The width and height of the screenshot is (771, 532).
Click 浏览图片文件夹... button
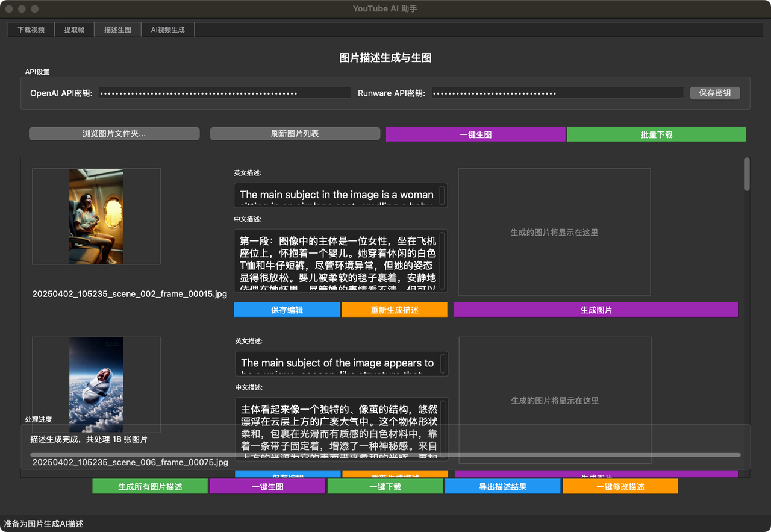114,134
